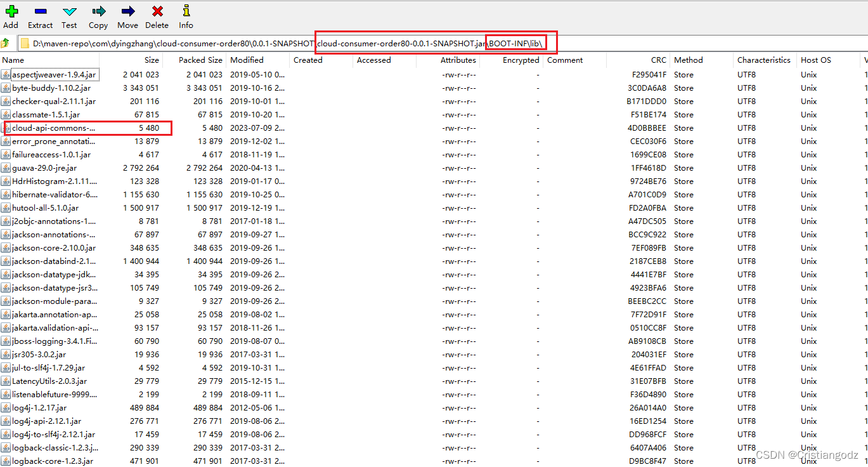The image size is (868, 467).
Task: Click the modified date 2023-07-09 cell
Action: [257, 128]
